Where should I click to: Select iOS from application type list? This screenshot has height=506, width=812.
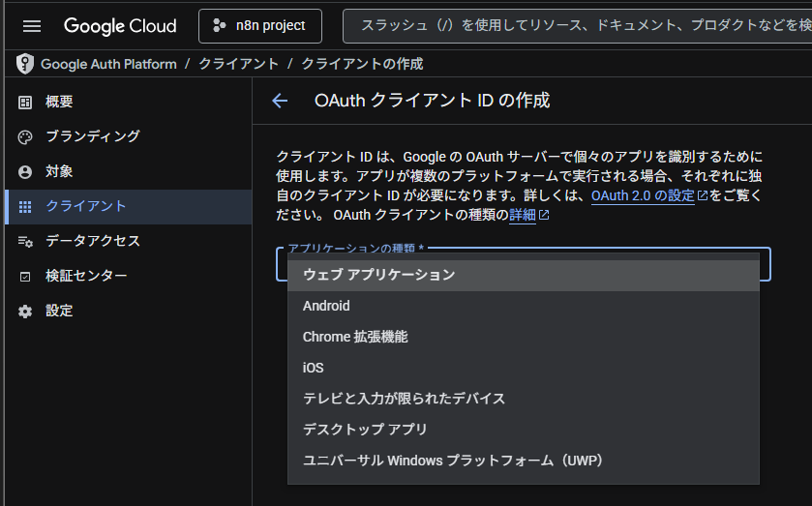point(313,368)
